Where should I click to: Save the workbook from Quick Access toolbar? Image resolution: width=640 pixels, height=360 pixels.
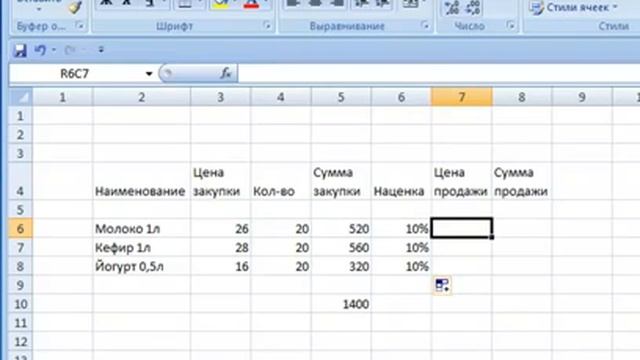coord(20,50)
